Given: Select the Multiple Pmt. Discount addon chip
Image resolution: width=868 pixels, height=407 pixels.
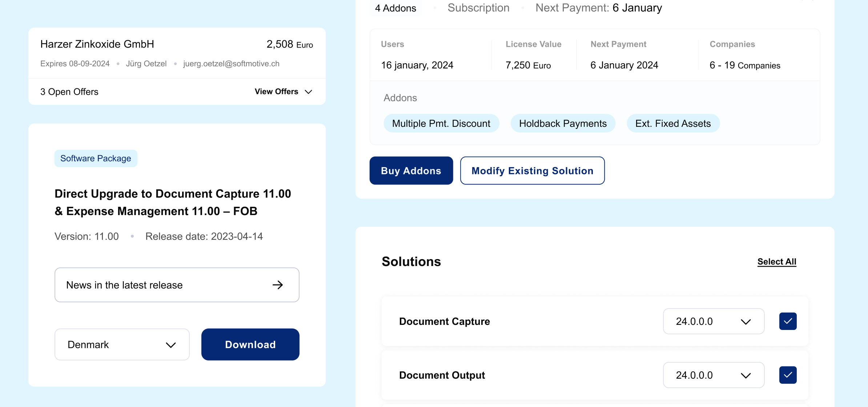Looking at the screenshot, I should tap(441, 124).
